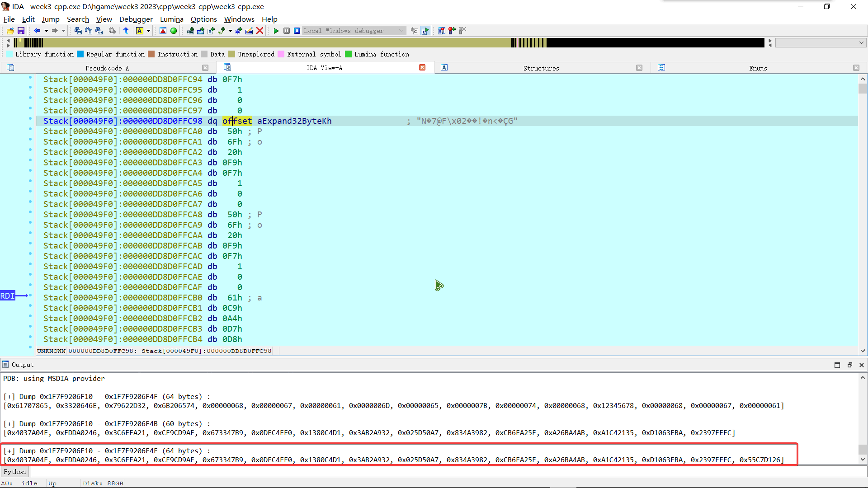Switch to the Enums tab
The width and height of the screenshot is (868, 488).
pyautogui.click(x=758, y=68)
